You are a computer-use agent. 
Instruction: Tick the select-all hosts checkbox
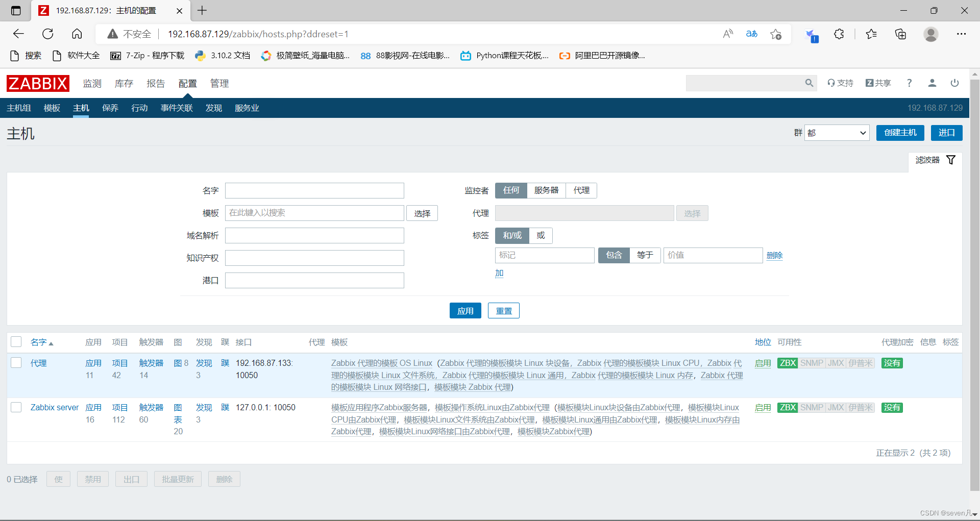[x=16, y=342]
